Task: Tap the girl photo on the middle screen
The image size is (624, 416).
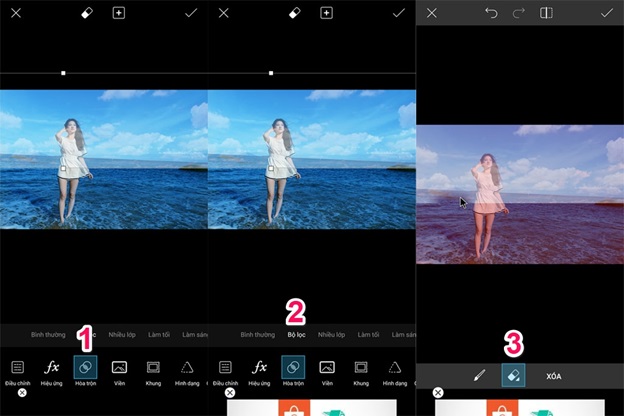Action: [312, 160]
